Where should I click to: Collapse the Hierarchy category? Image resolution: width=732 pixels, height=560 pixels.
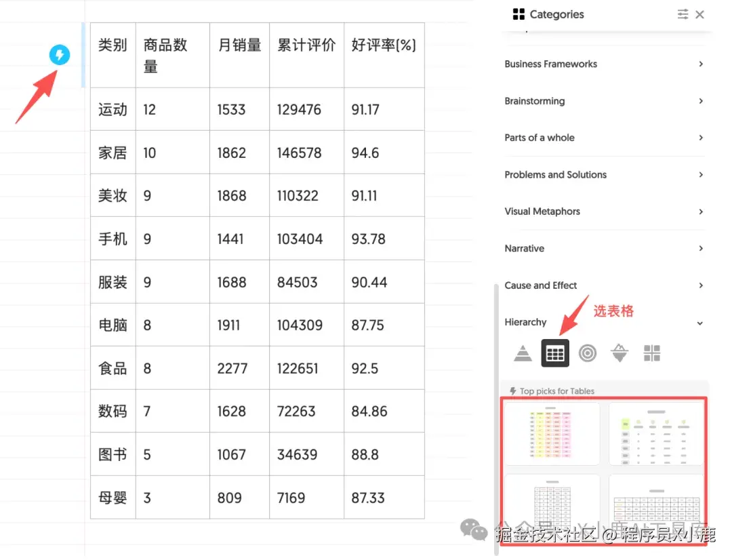click(604, 322)
